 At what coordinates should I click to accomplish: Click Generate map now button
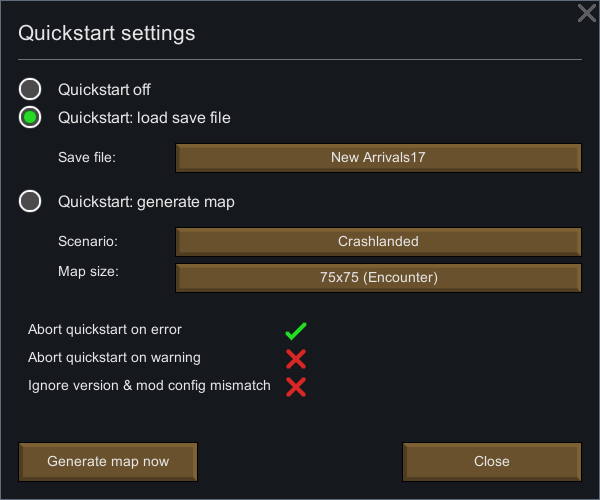pyautogui.click(x=108, y=462)
